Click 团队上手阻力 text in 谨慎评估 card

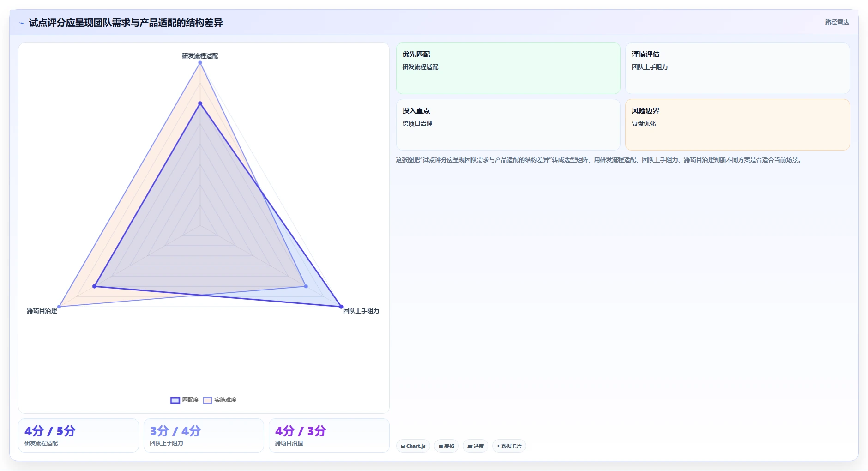[650, 67]
